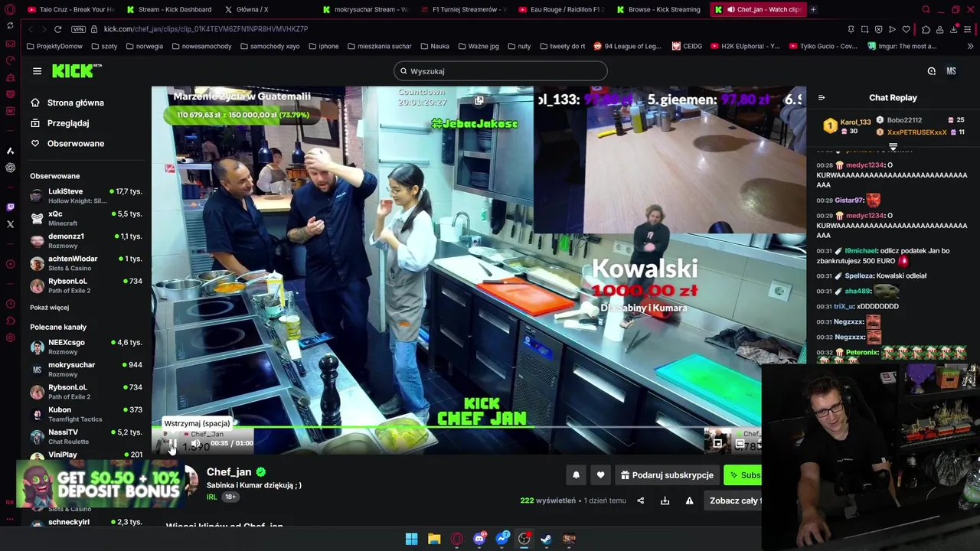
Task: Open Chef_jan channel name under video
Action: pos(229,472)
